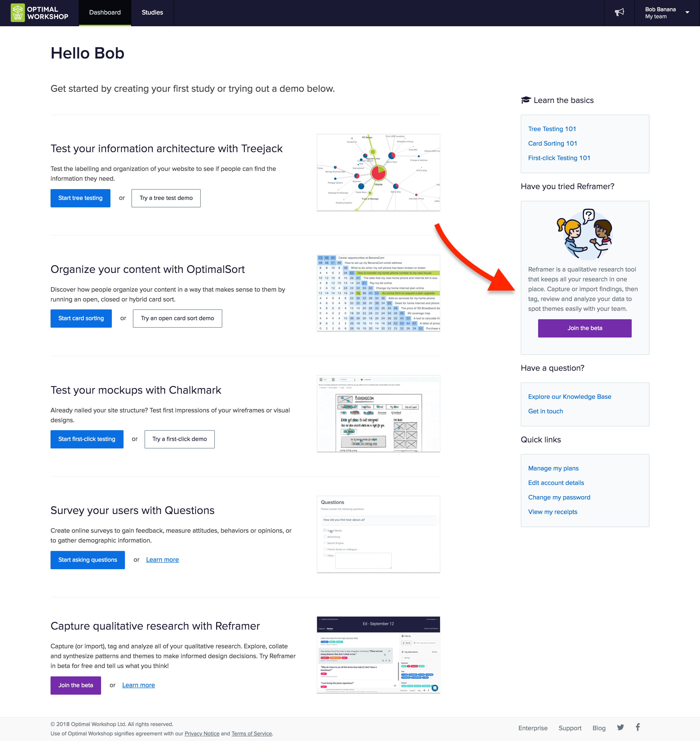The width and height of the screenshot is (700, 741).
Task: Open the Chalkmark wireframe heatmap thumbnail
Action: 378,414
